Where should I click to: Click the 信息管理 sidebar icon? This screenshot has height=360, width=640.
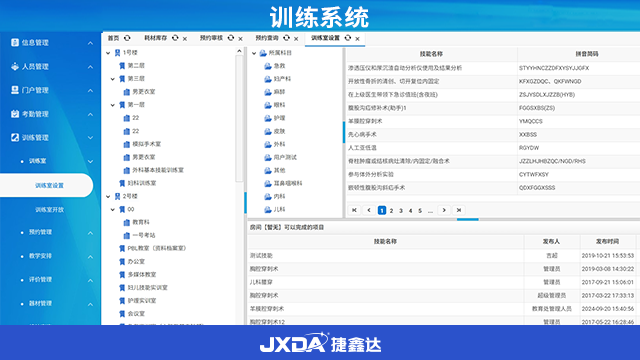15,42
